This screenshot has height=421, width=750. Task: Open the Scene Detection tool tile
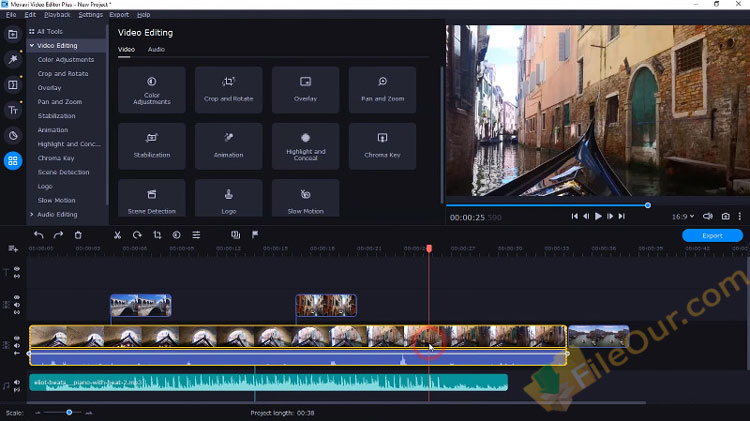tap(152, 199)
